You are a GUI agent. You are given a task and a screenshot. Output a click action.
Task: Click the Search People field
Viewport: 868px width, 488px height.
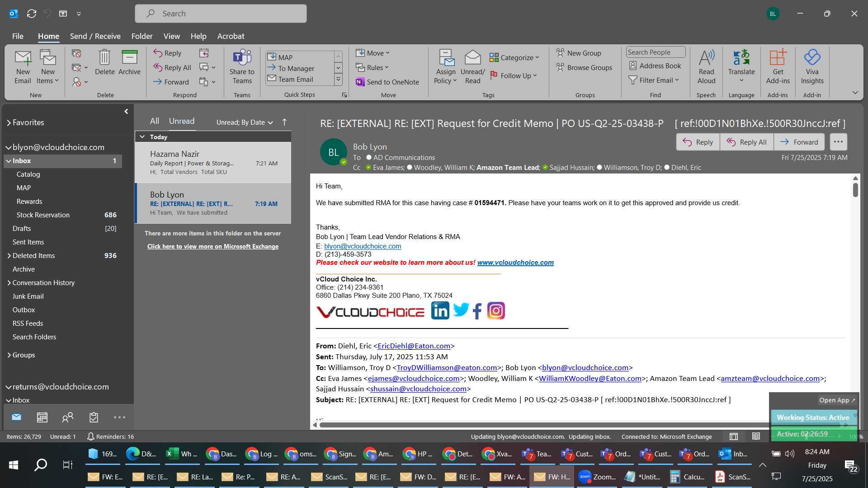pos(656,52)
